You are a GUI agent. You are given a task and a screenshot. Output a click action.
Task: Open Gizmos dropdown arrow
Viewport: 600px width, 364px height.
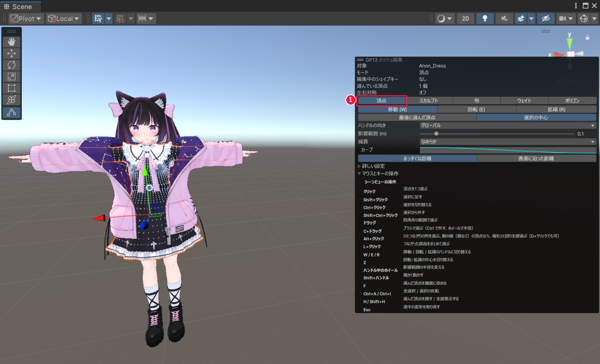click(x=594, y=18)
